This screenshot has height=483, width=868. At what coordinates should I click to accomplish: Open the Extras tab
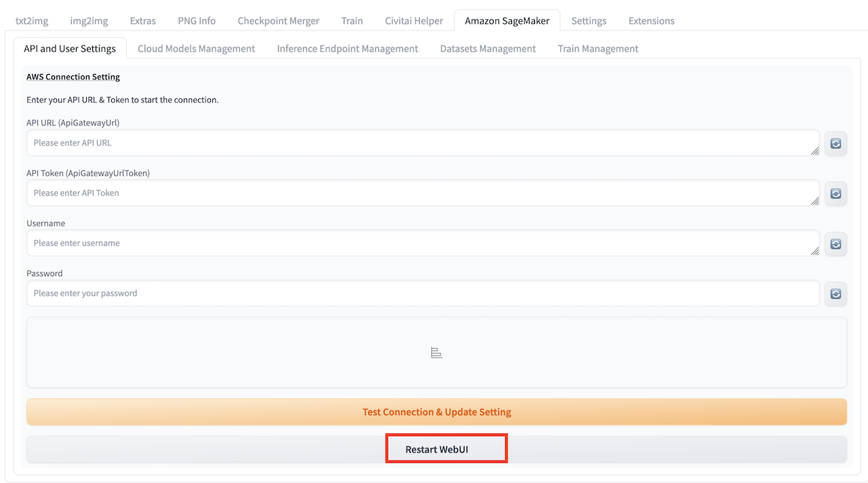(142, 21)
